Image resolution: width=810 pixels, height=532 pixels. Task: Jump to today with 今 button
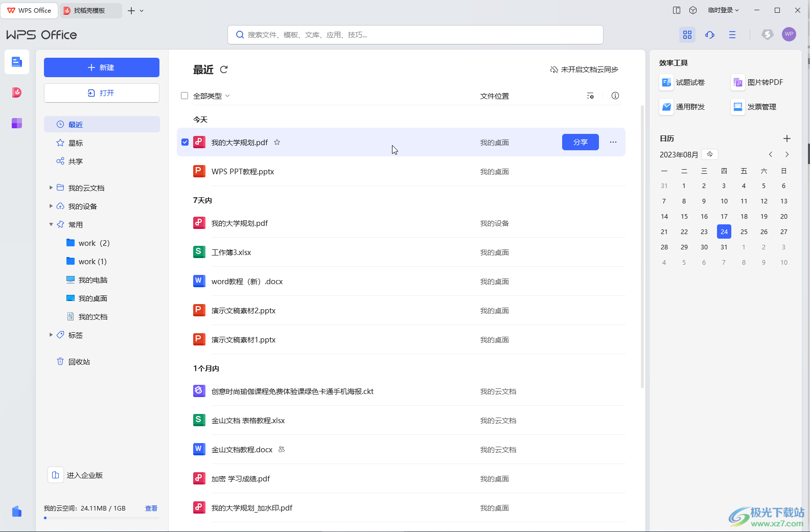(710, 154)
